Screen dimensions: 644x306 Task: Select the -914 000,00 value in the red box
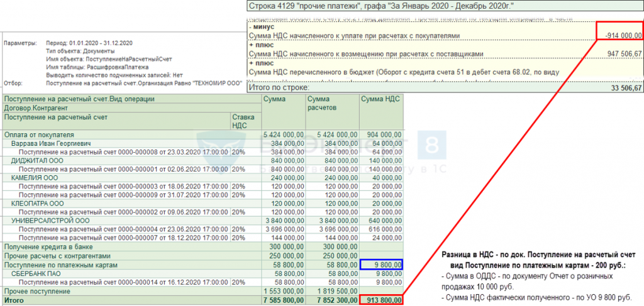pyautogui.click(x=619, y=36)
